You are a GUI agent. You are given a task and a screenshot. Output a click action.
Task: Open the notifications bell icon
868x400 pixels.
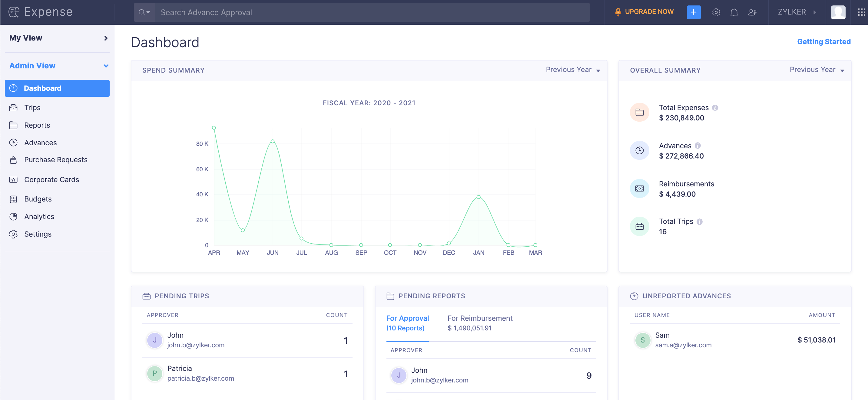click(x=734, y=12)
